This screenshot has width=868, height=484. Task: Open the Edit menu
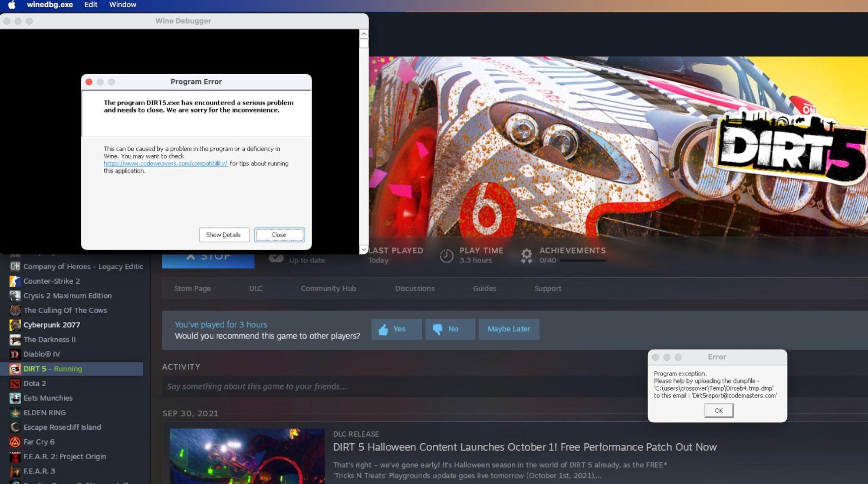pyautogui.click(x=90, y=5)
